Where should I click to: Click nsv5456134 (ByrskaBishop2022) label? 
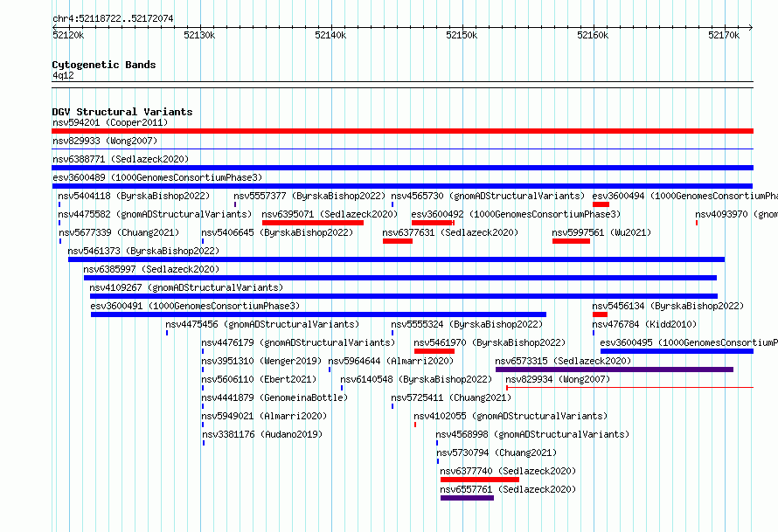click(668, 306)
